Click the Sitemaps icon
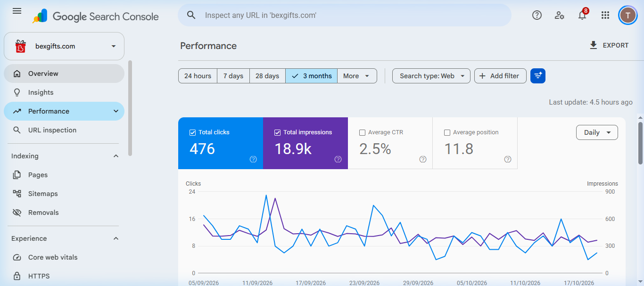 pyautogui.click(x=17, y=194)
